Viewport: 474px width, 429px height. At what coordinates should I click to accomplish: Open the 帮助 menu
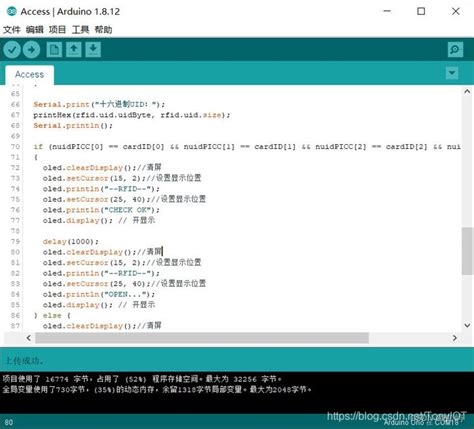coord(103,30)
